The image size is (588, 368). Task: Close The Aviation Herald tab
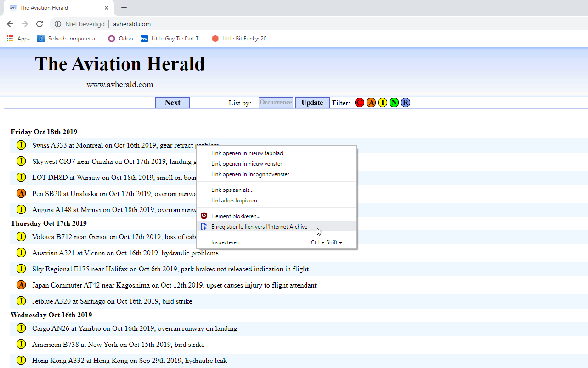tap(107, 8)
